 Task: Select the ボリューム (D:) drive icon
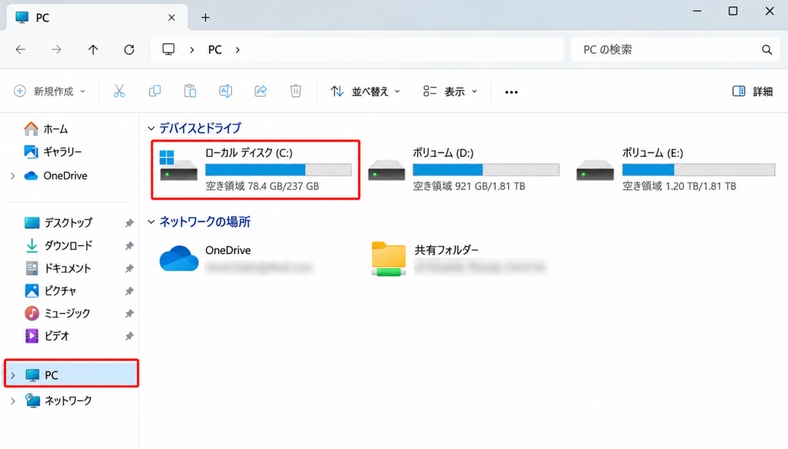click(x=386, y=170)
